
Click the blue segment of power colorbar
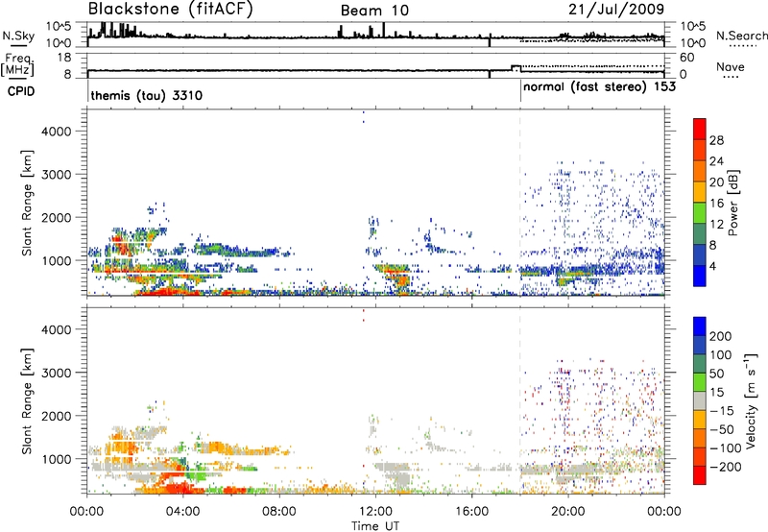[x=700, y=276]
